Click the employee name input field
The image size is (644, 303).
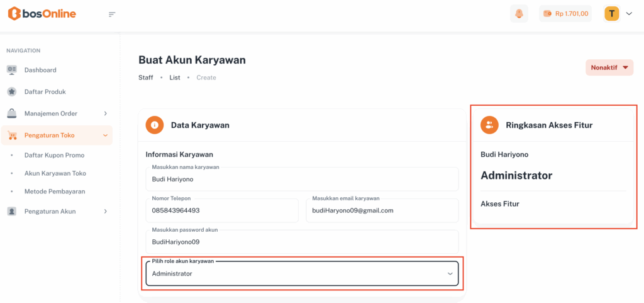click(302, 179)
